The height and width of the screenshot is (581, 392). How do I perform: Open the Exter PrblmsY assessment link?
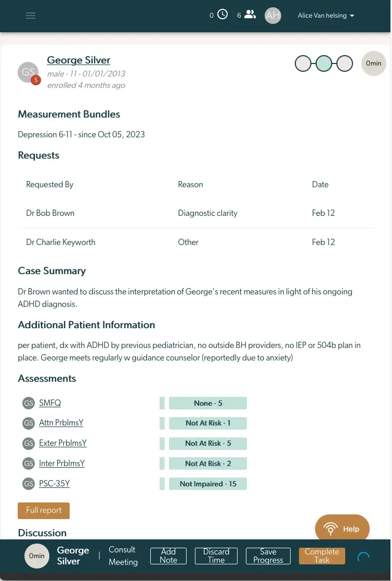pyautogui.click(x=63, y=443)
